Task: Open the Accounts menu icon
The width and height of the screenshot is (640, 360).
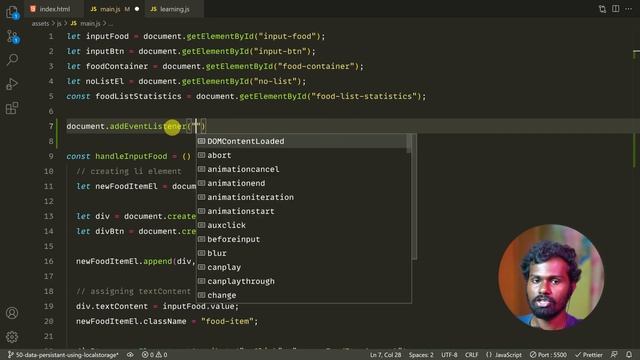Action: tap(12, 313)
